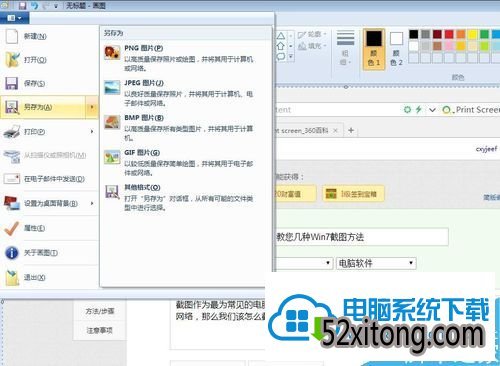Choose 退出(X) to exit Paint
Image resolution: width=500 pixels, height=366 pixels.
point(49,277)
